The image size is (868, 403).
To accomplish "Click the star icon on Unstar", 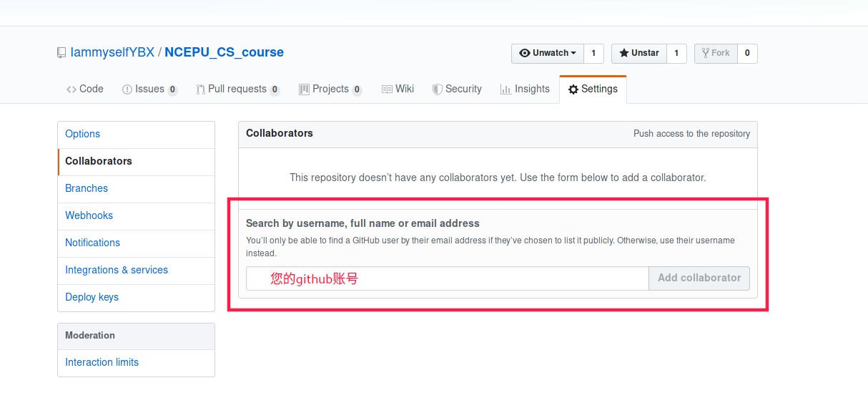I will click(x=624, y=53).
